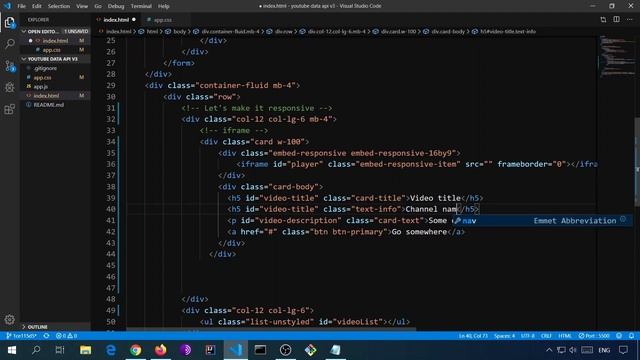Collapse the YOUTUBE DATA API V3 folder section
Image resolution: width=640 pixels, height=360 pixels.
(x=24, y=59)
